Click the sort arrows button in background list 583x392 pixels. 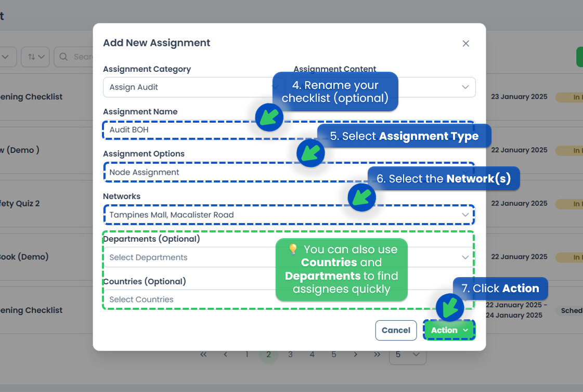pyautogui.click(x=35, y=57)
